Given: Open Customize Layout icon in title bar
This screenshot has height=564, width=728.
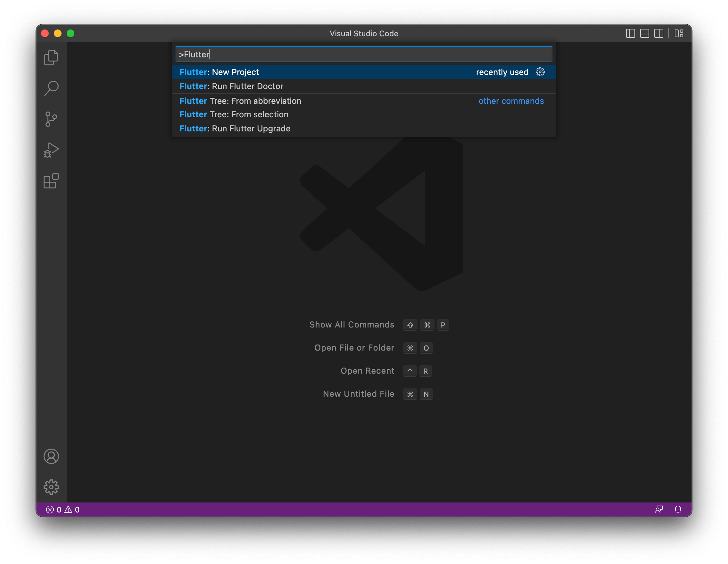Looking at the screenshot, I should (x=679, y=33).
